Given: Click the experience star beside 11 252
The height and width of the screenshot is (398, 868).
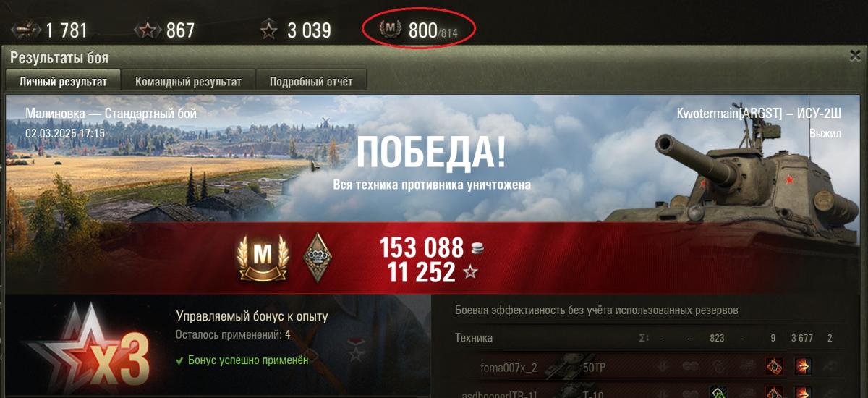Looking at the screenshot, I should pyautogui.click(x=471, y=273).
